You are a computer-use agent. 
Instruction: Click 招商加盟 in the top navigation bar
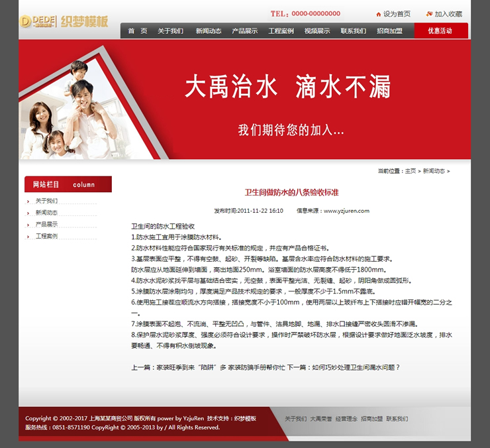coord(389,31)
